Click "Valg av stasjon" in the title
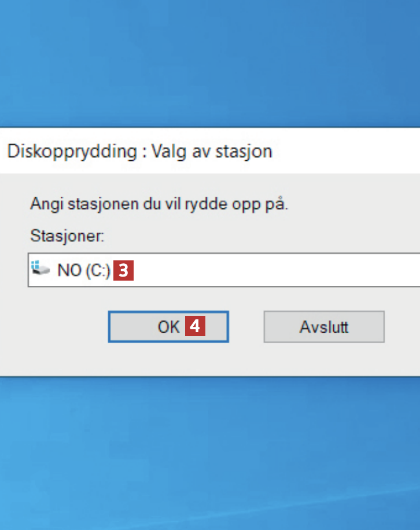 pyautogui.click(x=211, y=152)
